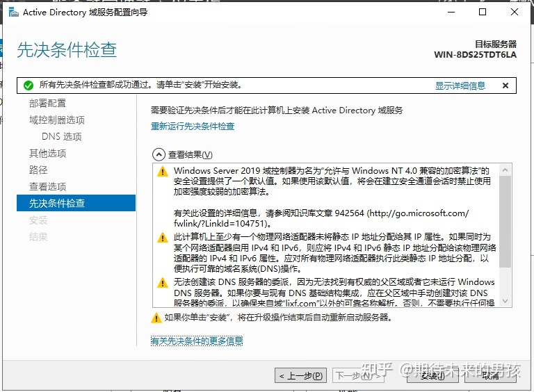534x392 pixels.
Task: Minimize the AD DS configuration wizard
Action: [451, 13]
